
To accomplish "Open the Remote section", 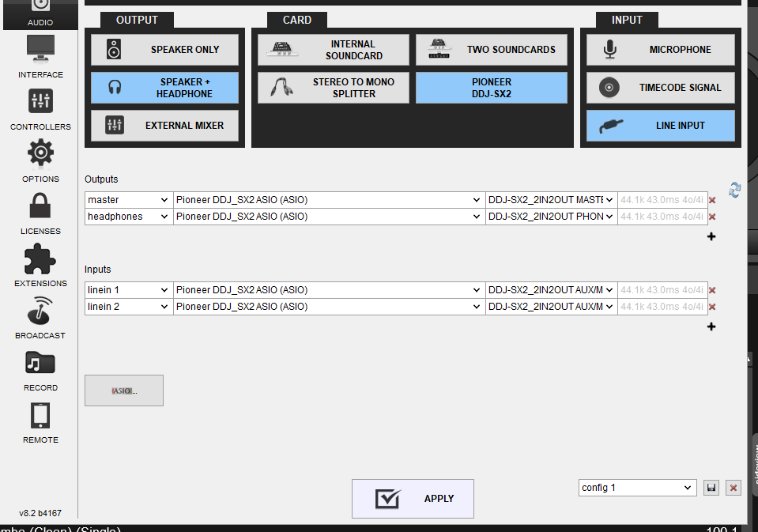I will point(40,423).
